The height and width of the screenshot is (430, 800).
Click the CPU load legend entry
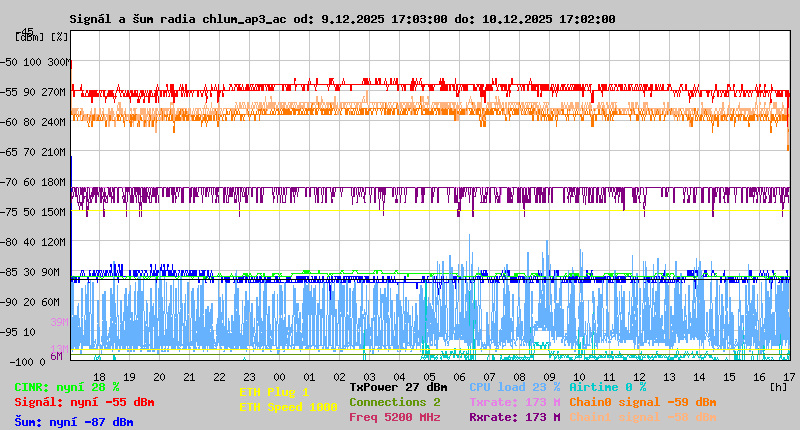tap(514, 387)
